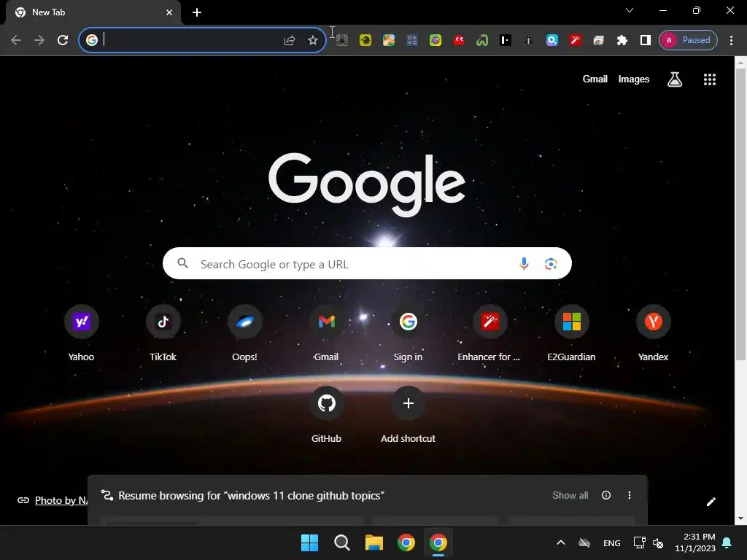This screenshot has width=747, height=560.
Task: Open the Images link
Action: [634, 79]
